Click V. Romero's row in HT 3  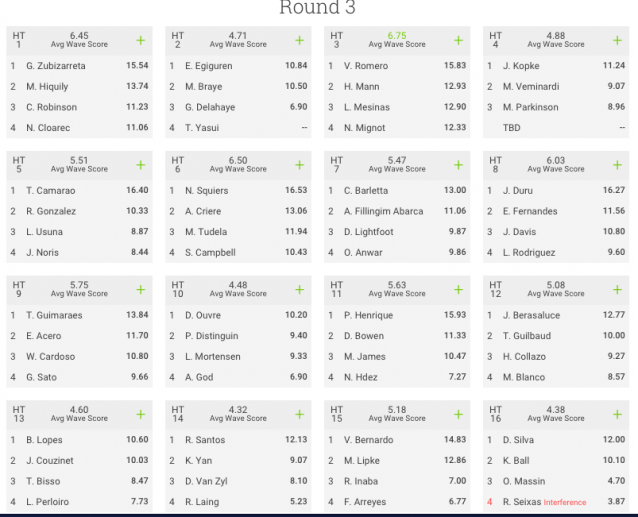pos(397,65)
